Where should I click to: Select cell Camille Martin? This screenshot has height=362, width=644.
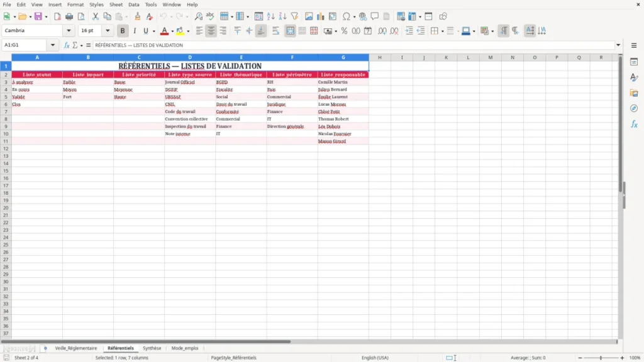[343, 82]
